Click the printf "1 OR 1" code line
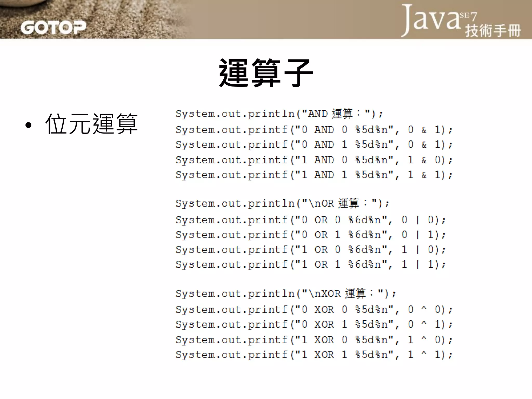 (x=310, y=265)
